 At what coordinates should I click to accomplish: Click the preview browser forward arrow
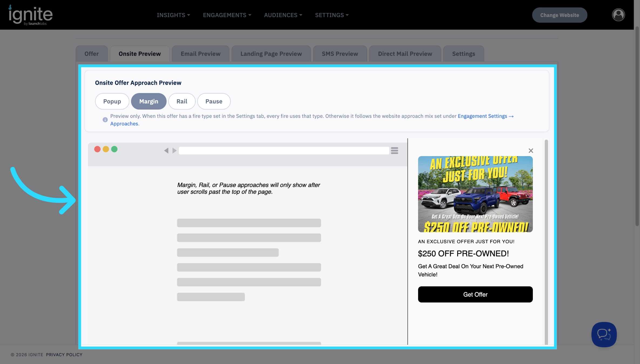coord(174,151)
